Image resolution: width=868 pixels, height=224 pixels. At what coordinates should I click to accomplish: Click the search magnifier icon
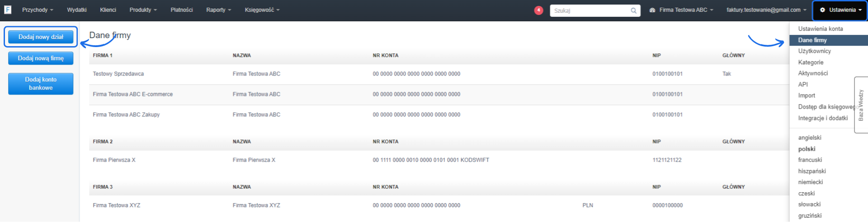[x=633, y=10]
